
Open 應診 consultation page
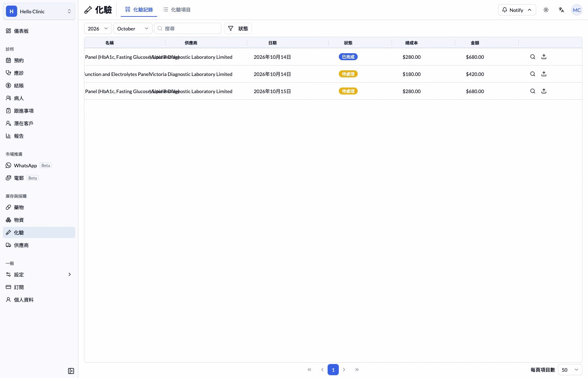point(39,73)
